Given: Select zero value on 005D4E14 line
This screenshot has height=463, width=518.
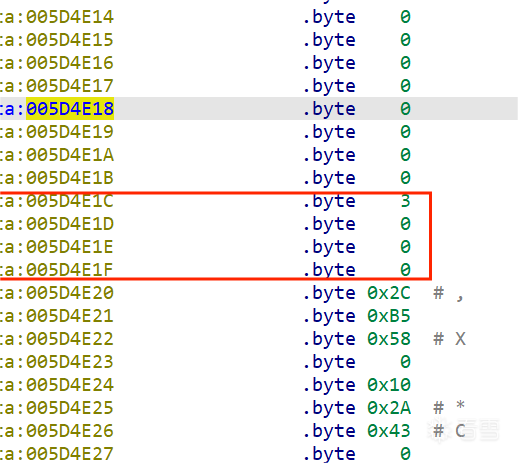Looking at the screenshot, I should click(x=405, y=17).
